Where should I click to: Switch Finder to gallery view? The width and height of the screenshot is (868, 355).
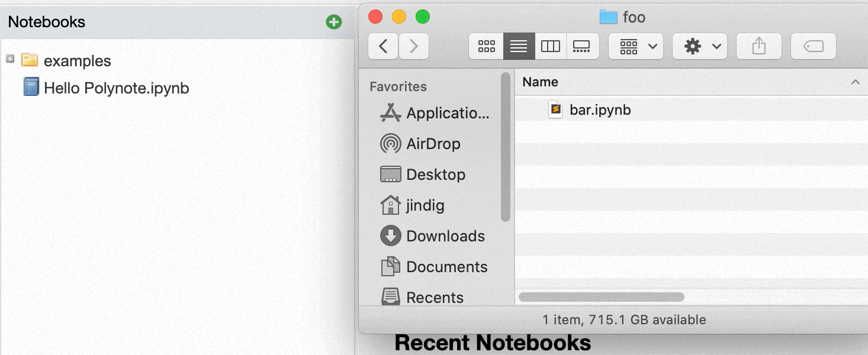tap(583, 46)
